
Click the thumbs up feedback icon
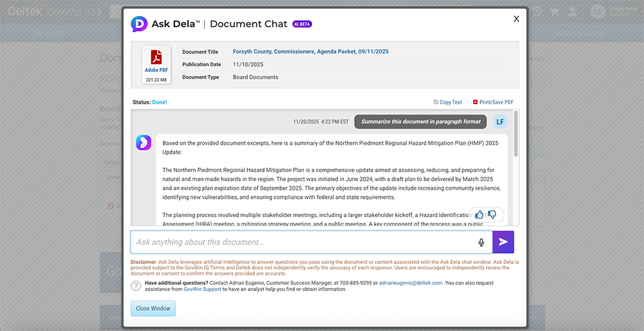pos(479,214)
